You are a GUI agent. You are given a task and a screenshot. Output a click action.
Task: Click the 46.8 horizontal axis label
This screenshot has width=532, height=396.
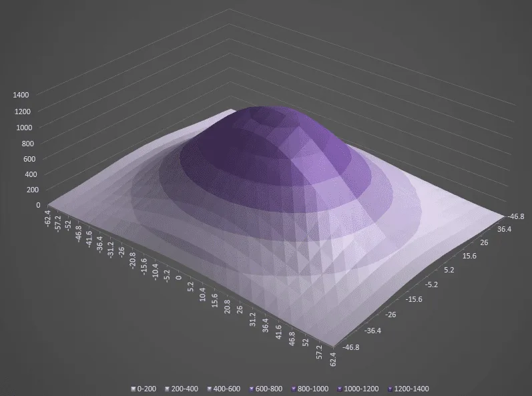(292, 339)
